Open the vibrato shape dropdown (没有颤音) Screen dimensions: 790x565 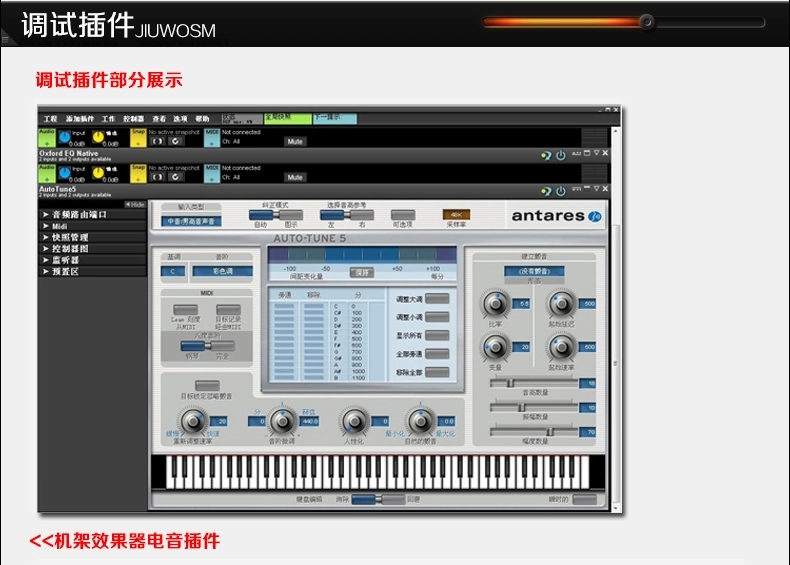pyautogui.click(x=534, y=271)
